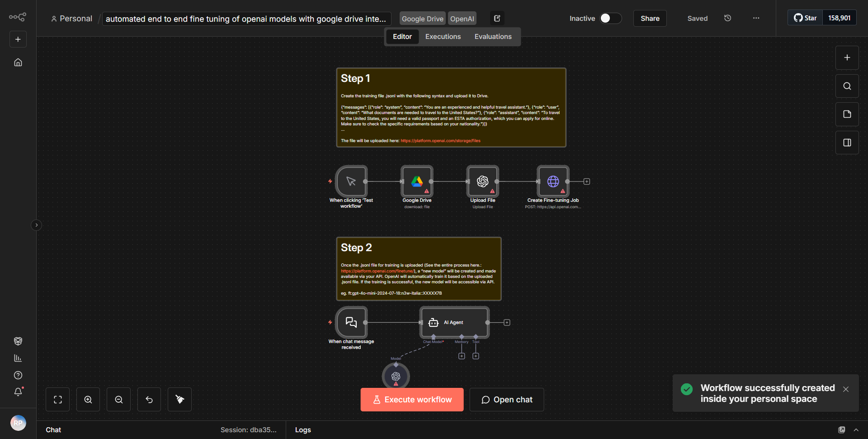Image resolution: width=868 pixels, height=439 pixels.
Task: View workflow version history
Action: pyautogui.click(x=727, y=18)
